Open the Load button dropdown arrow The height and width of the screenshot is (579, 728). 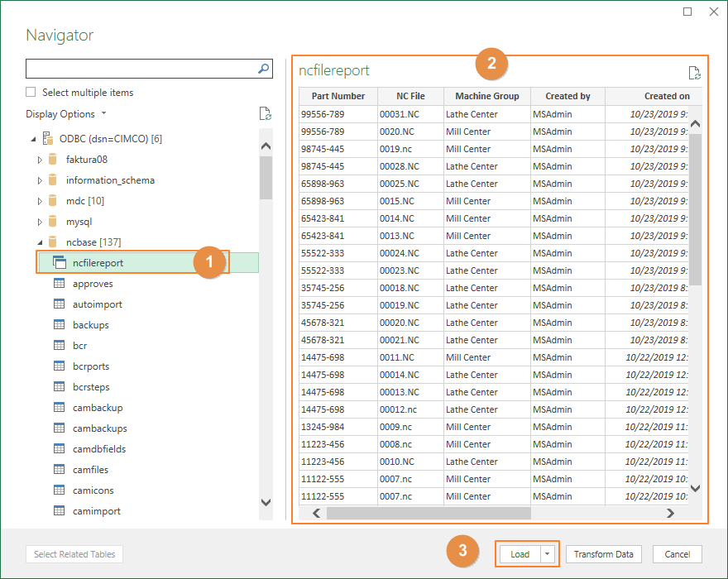click(x=548, y=554)
